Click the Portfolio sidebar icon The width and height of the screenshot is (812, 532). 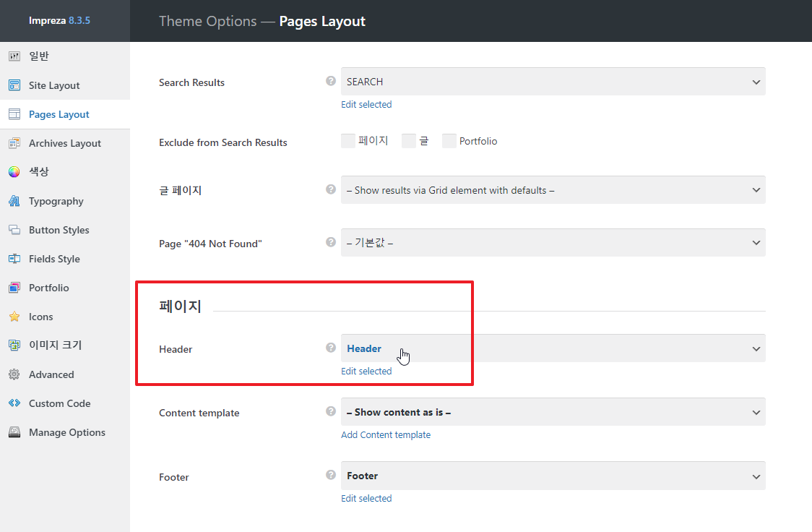point(14,288)
